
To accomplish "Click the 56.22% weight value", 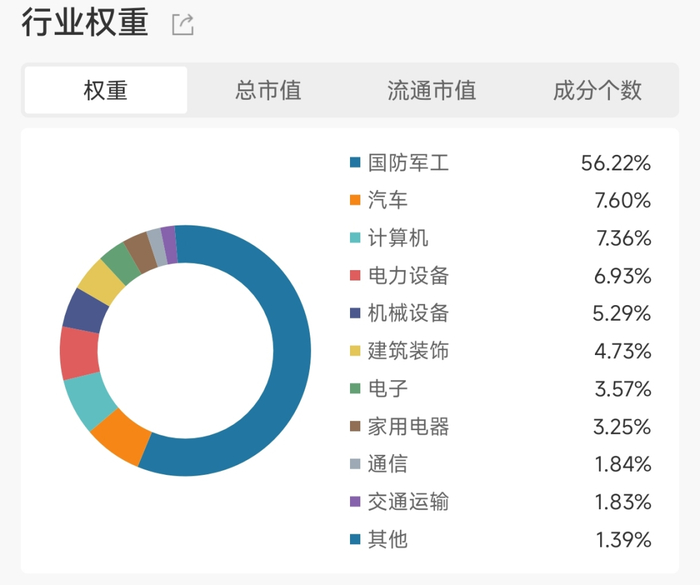I will [x=616, y=163].
